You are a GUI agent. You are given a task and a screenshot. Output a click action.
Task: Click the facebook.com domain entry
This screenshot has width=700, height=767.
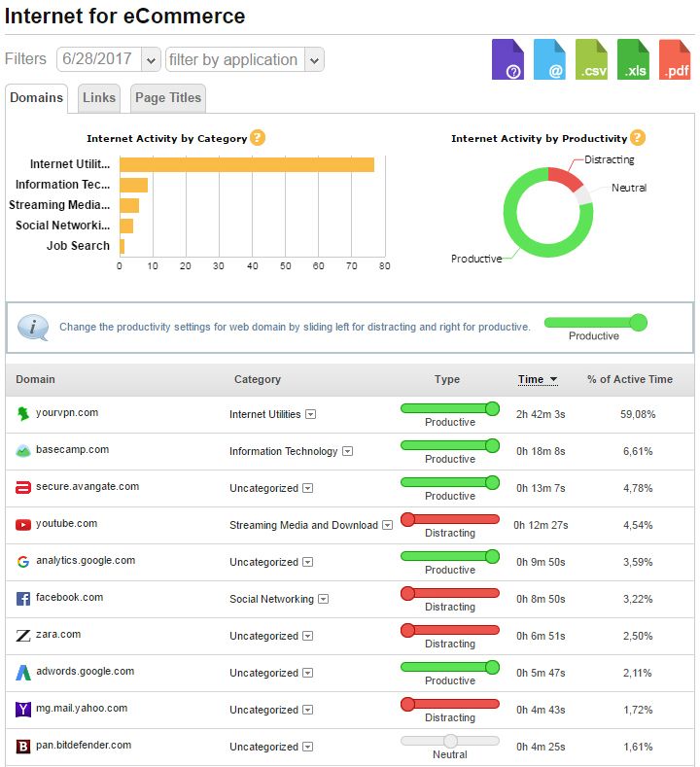coord(69,598)
